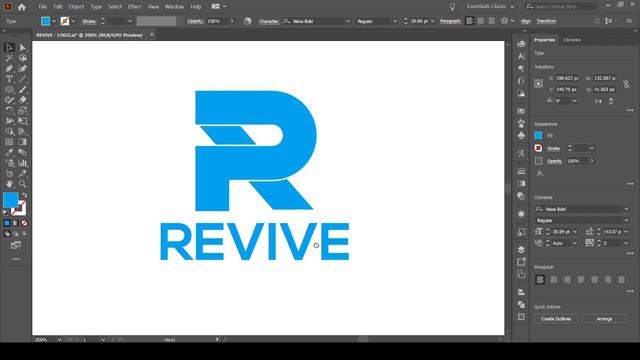
Task: Select the Gradient tool
Action: (22, 142)
